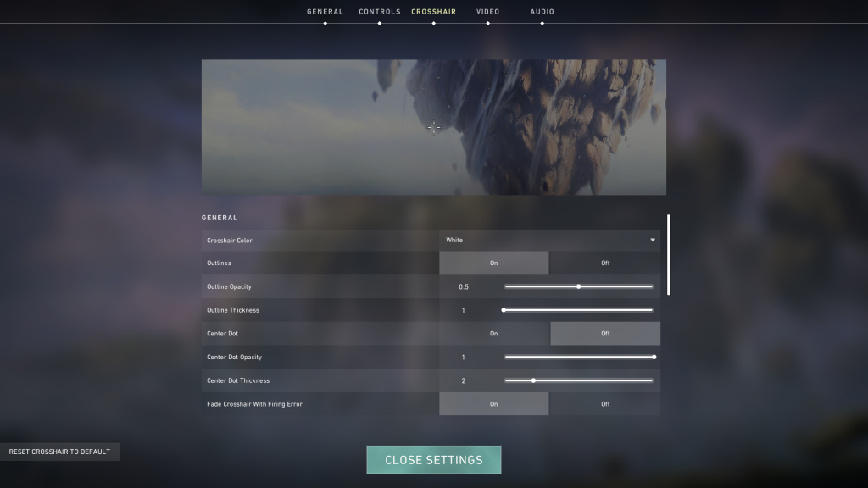This screenshot has width=868, height=488.
Task: Select the Crosshair tab
Action: (x=433, y=12)
